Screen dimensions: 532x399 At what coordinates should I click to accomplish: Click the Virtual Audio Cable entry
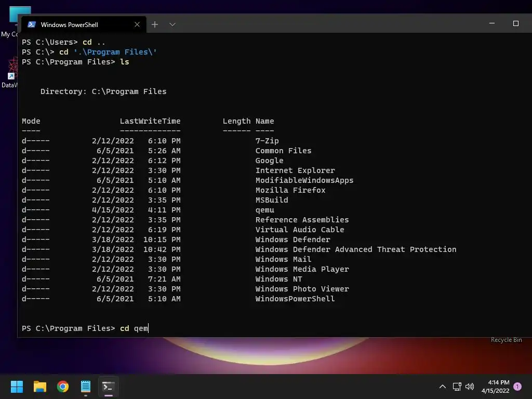[x=300, y=230]
